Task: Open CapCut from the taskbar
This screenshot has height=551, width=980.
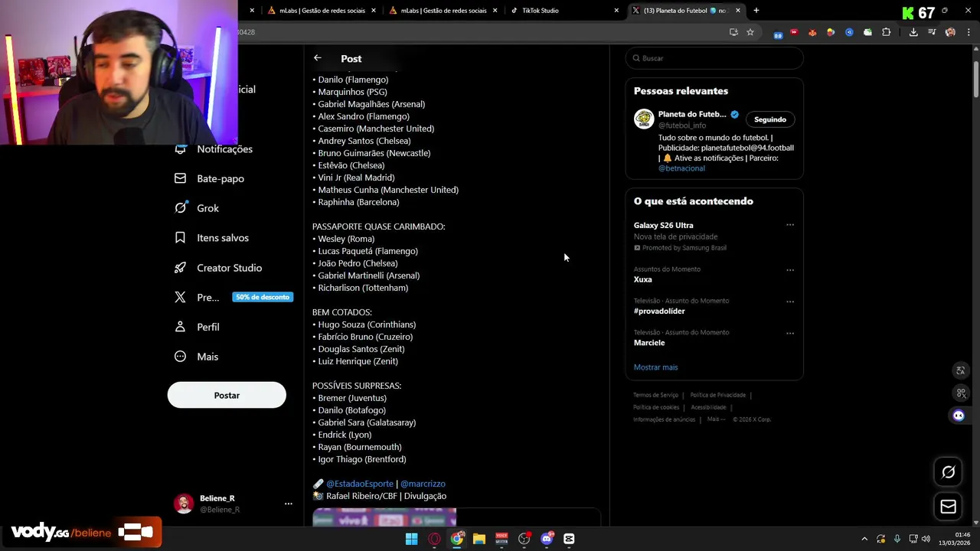Action: [x=569, y=539]
